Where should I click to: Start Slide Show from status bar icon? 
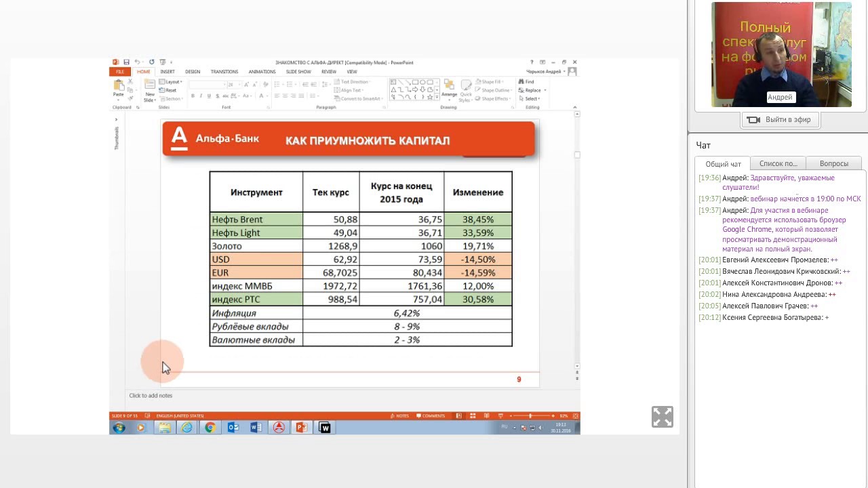coord(500,415)
